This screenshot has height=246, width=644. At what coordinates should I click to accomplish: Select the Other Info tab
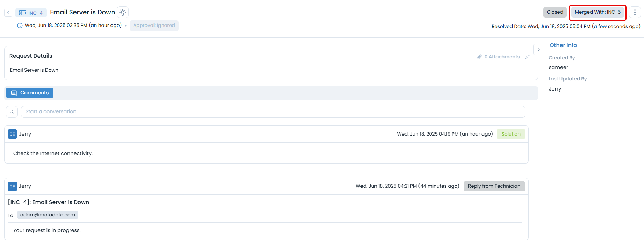point(563,45)
